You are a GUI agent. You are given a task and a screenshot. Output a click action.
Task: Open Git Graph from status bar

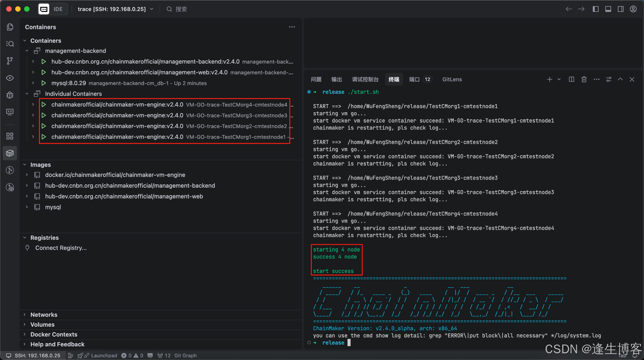(x=185, y=355)
